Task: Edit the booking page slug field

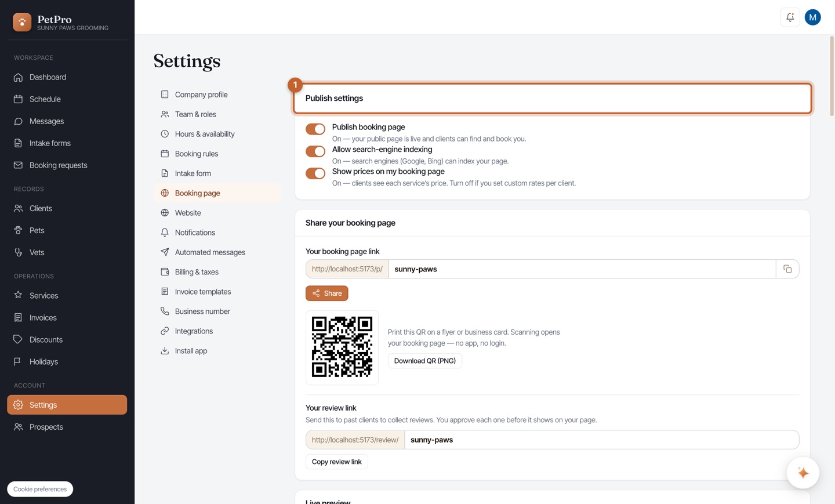Action: pyautogui.click(x=582, y=269)
